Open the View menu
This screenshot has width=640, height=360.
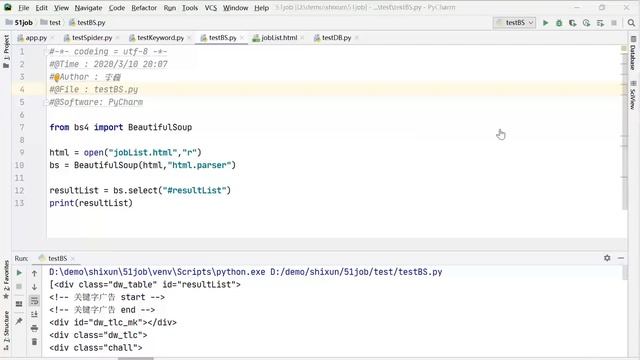61,8
